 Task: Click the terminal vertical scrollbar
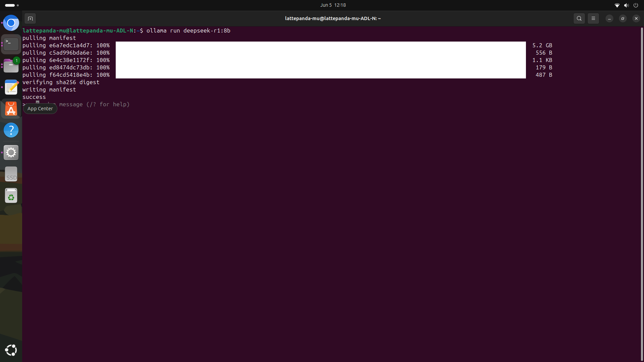click(x=642, y=194)
